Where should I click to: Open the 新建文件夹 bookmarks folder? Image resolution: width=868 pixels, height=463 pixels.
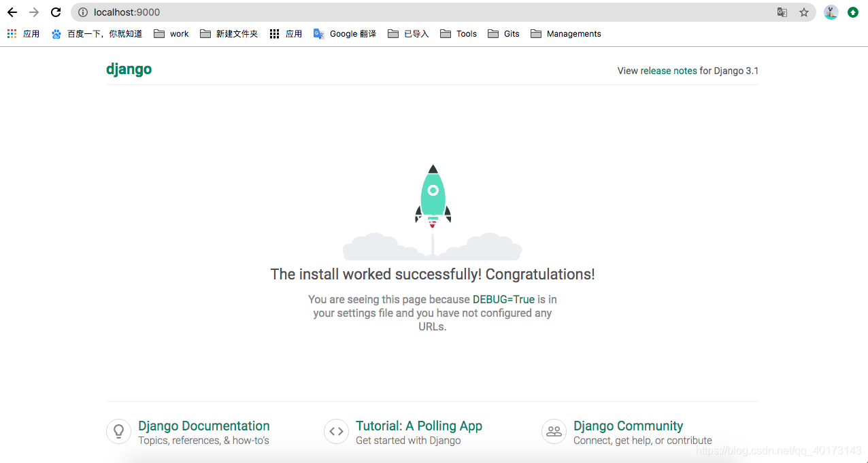click(229, 33)
